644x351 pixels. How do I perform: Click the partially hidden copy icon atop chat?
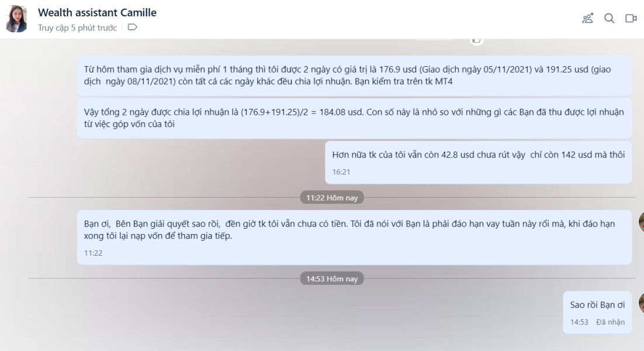coord(476,40)
